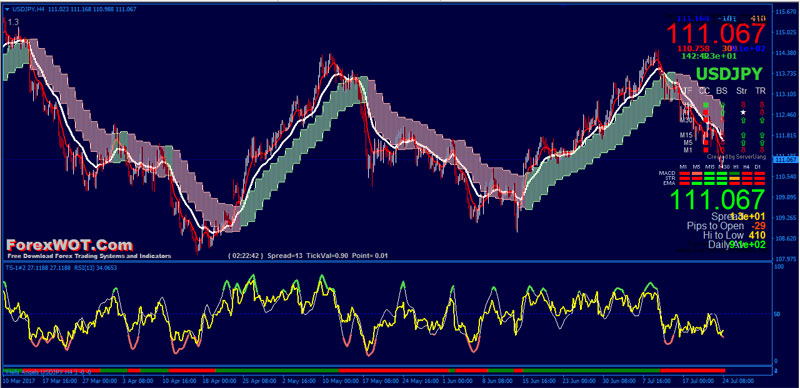Click the yellow 410 Hi to Low value
800x388 pixels.
coord(758,235)
